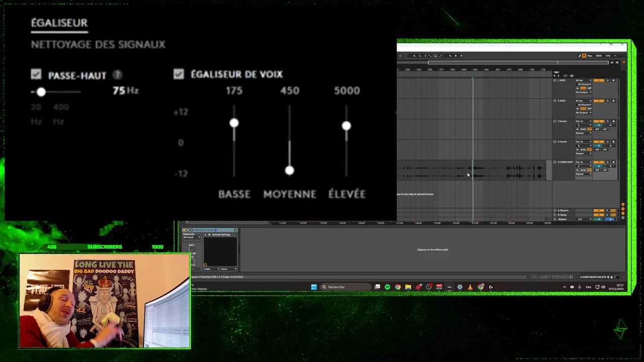644x362 pixels.
Task: Open Spotify from the taskbar
Action: [387, 287]
